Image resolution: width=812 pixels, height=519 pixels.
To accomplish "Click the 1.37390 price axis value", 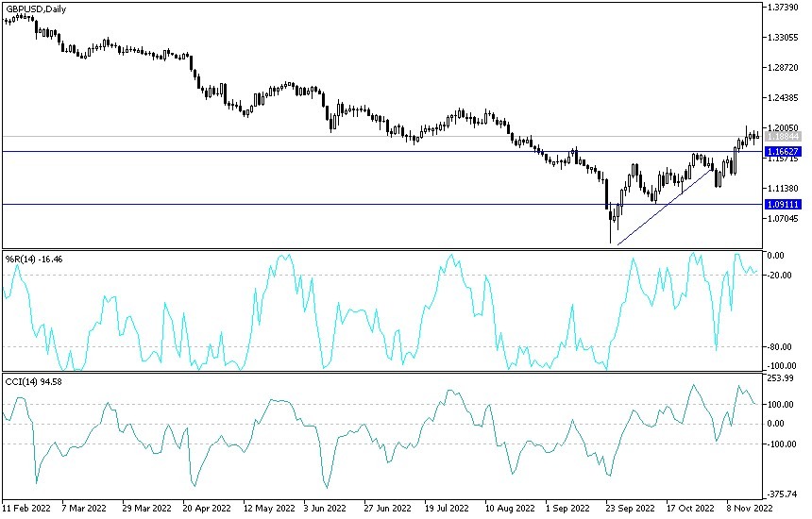I will [784, 8].
